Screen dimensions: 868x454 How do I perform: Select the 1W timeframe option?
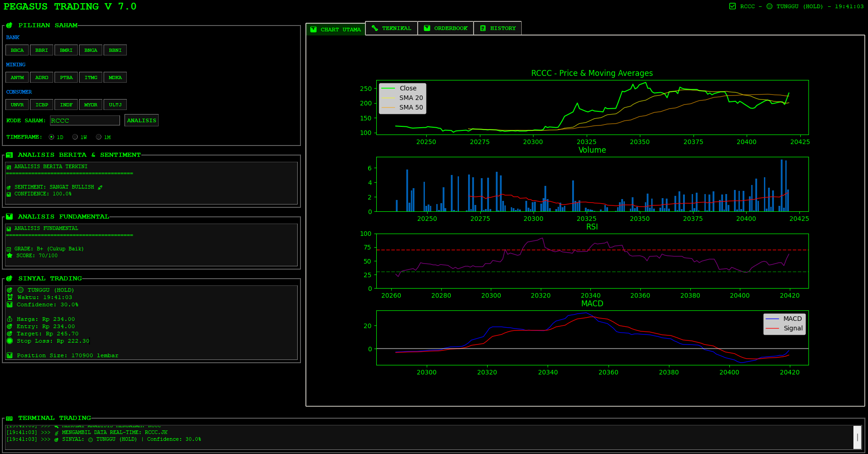(75, 137)
